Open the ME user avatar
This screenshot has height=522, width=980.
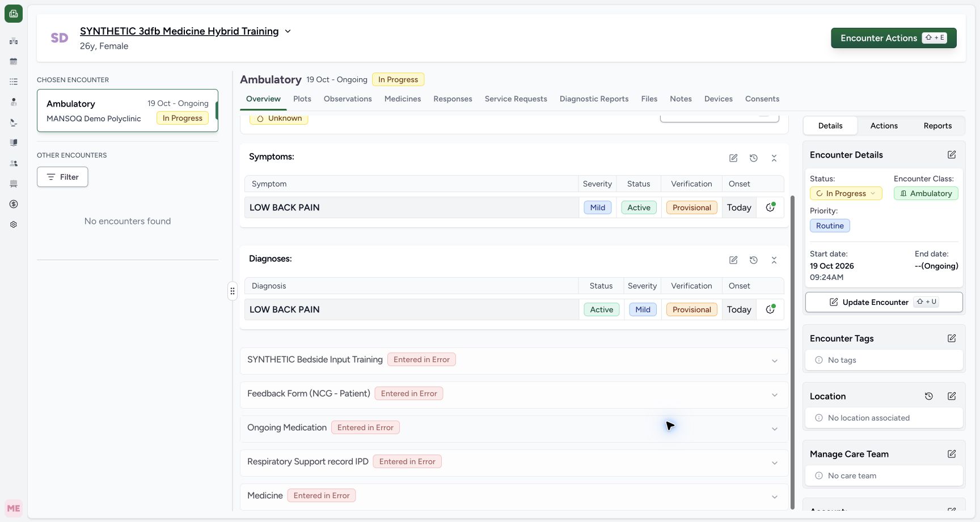pyautogui.click(x=14, y=508)
